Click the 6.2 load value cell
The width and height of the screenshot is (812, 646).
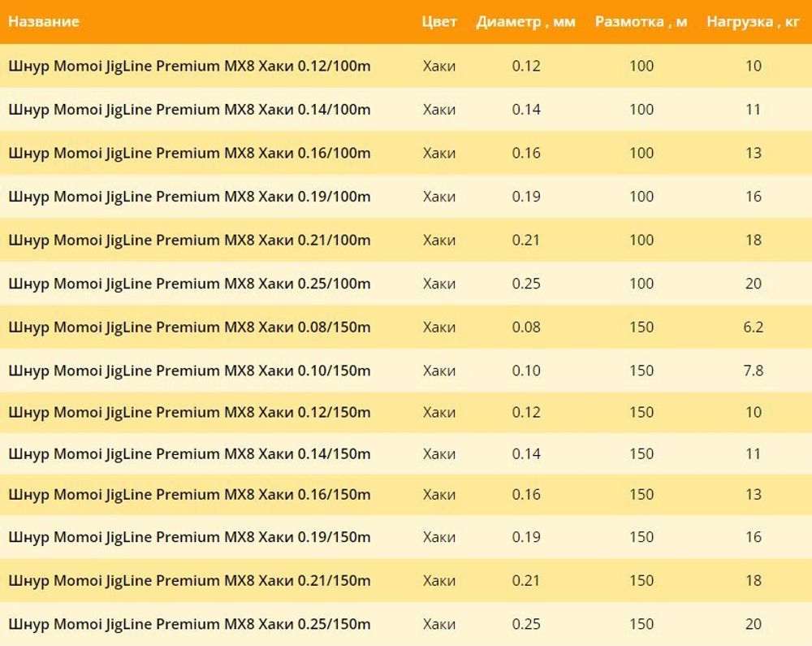click(753, 327)
